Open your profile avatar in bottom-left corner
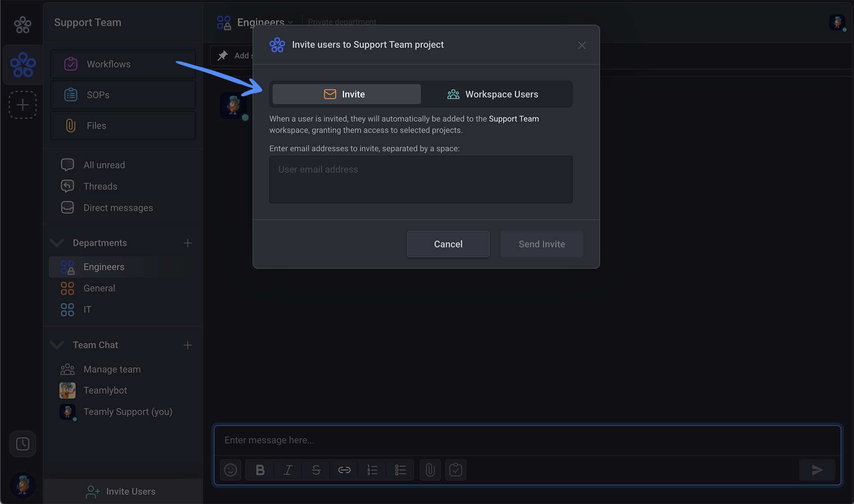The image size is (854, 504). click(x=22, y=485)
